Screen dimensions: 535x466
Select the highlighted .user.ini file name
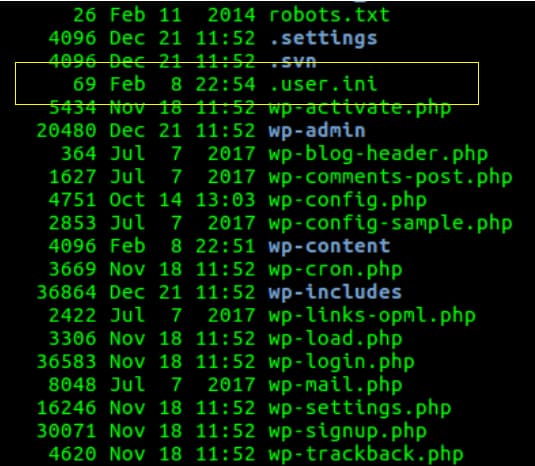click(x=323, y=84)
